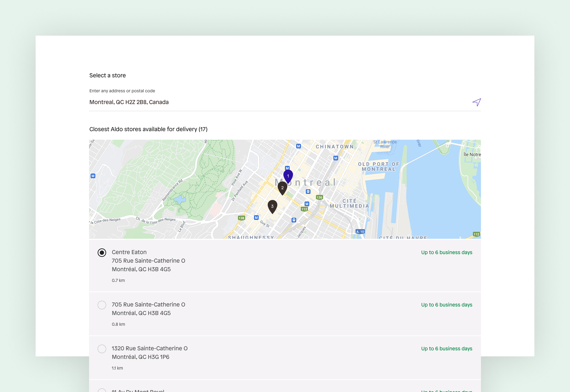570x392 pixels.
Task: Click the OLD PORT OF MONTREAL map label
Action: (x=379, y=167)
